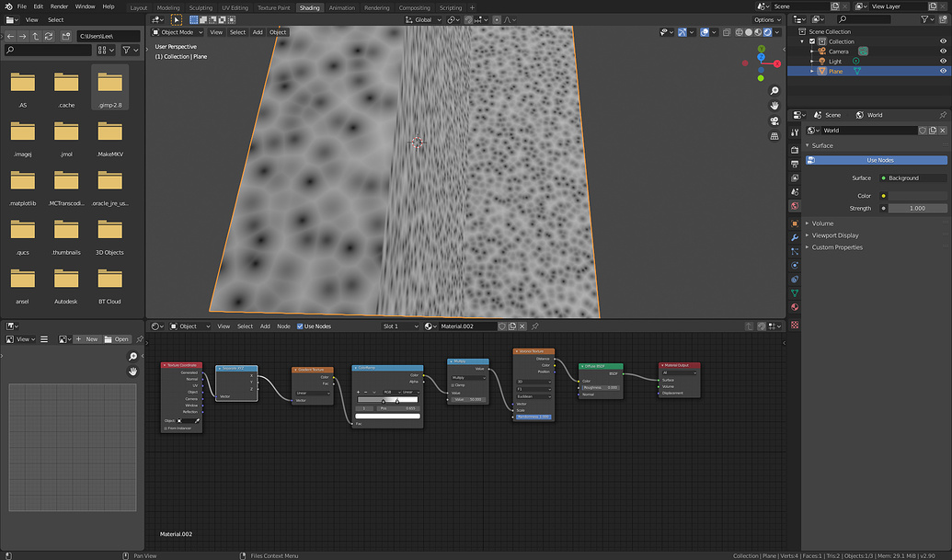
Task: Create new directory in file browser
Action: (65, 37)
